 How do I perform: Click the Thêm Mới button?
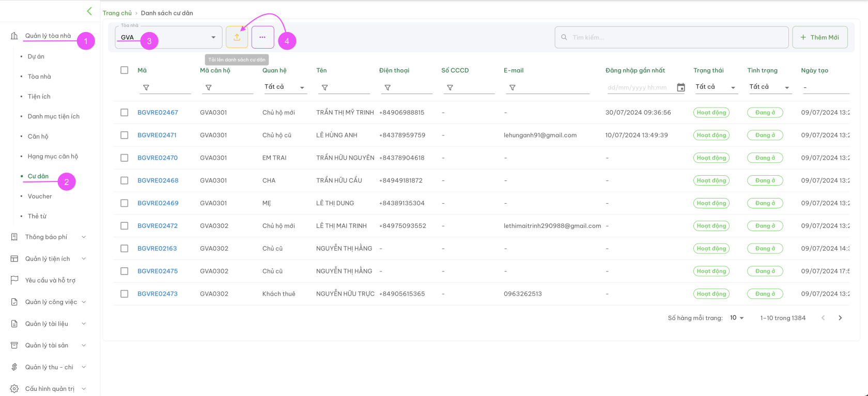(820, 37)
